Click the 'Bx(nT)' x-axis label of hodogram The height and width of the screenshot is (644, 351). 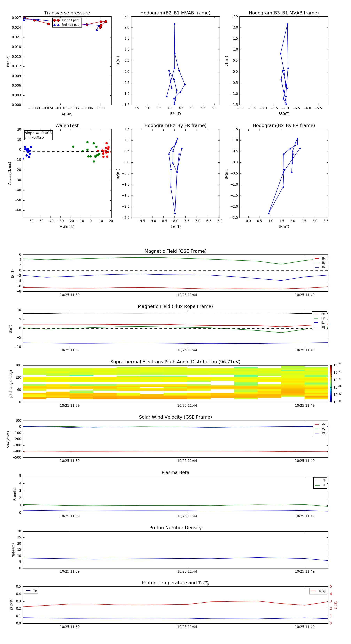(x=284, y=227)
